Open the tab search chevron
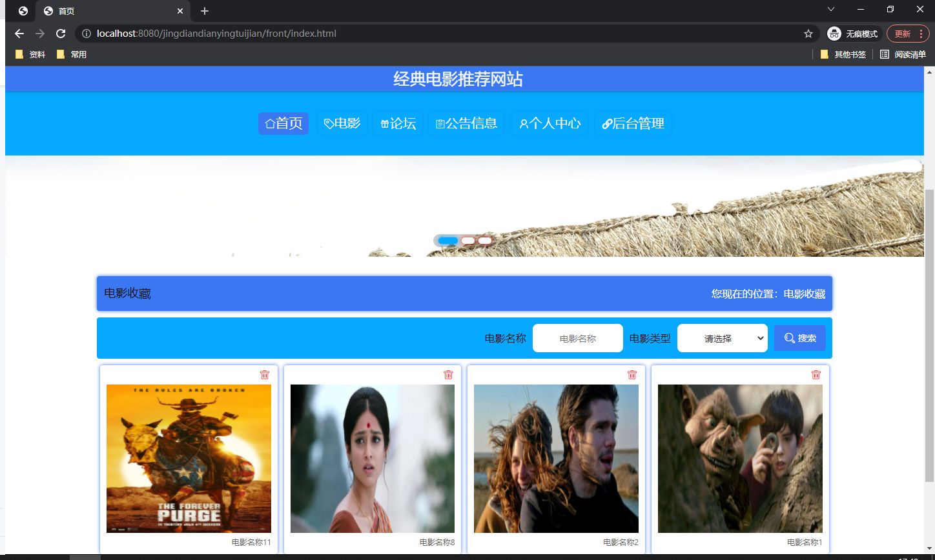 831,9
